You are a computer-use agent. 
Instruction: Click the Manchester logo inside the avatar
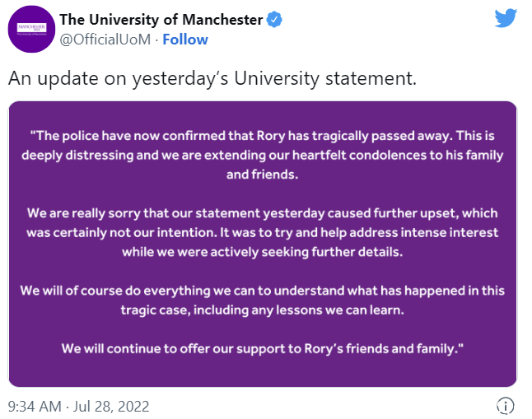point(31,29)
